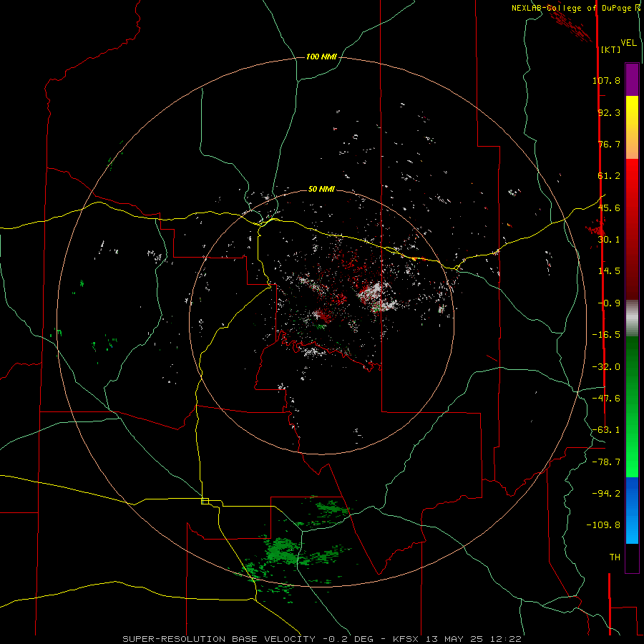The height and width of the screenshot is (644, 644).
Task: Select the -16.5 scale value
Action: [606, 335]
